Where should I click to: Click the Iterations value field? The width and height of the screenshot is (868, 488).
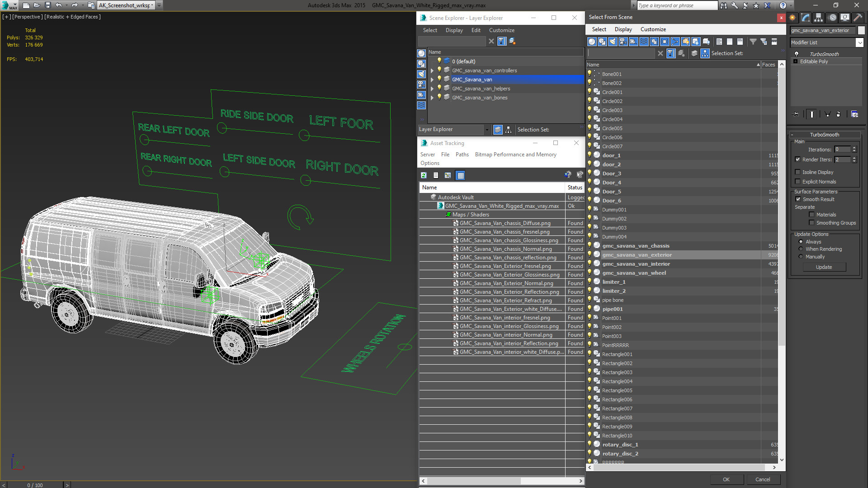(x=843, y=150)
